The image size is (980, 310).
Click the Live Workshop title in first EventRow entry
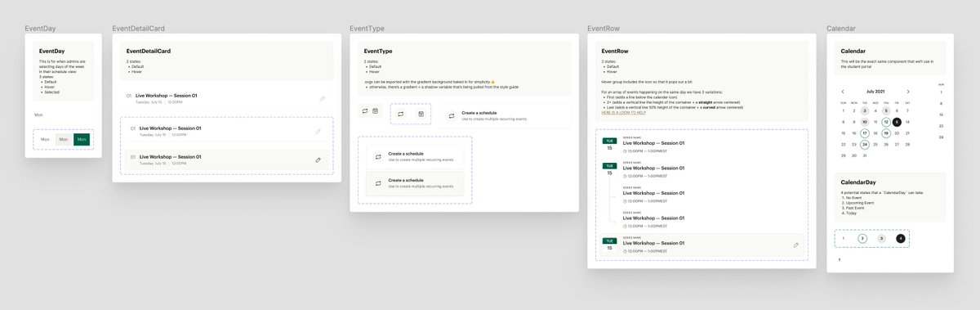pos(653,143)
